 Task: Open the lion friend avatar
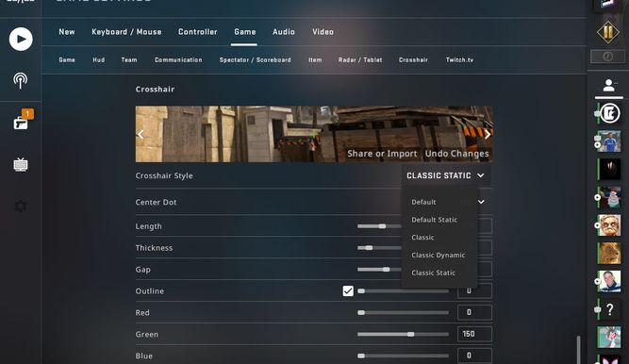pos(609,254)
